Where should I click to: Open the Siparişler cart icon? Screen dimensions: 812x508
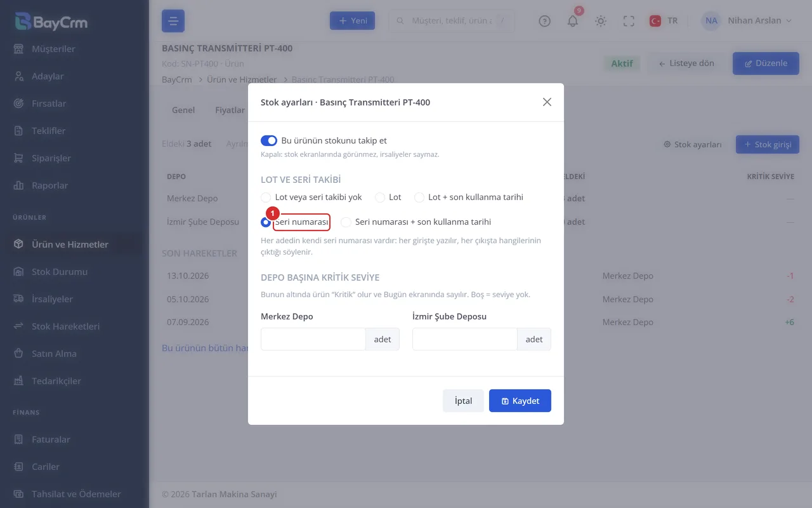pyautogui.click(x=19, y=158)
